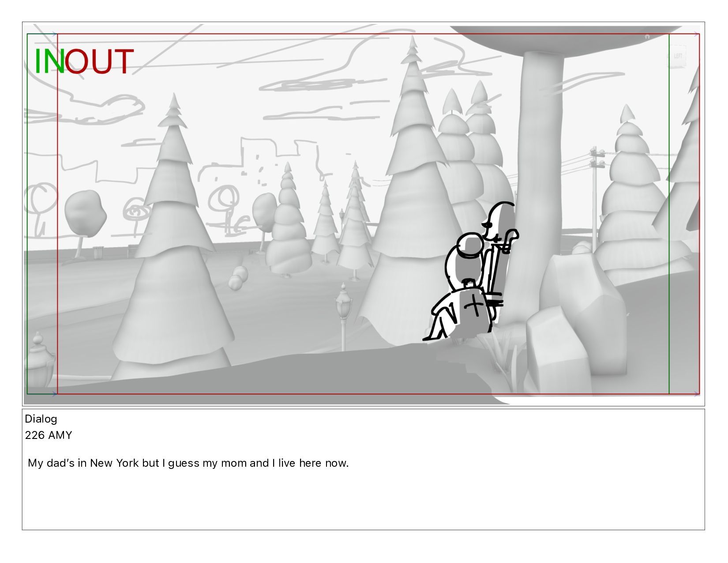Select the 226 AMY shot label
The width and height of the screenshot is (728, 563).
pyautogui.click(x=49, y=435)
